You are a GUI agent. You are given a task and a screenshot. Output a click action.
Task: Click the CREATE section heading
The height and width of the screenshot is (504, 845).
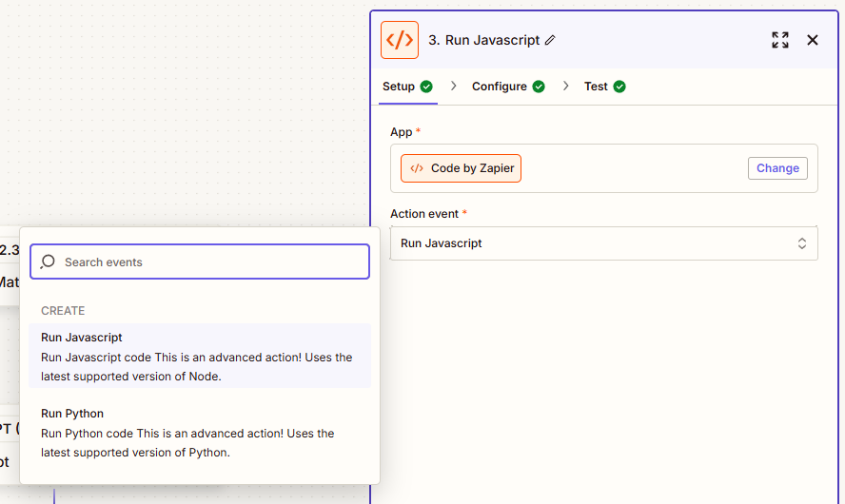tap(63, 311)
